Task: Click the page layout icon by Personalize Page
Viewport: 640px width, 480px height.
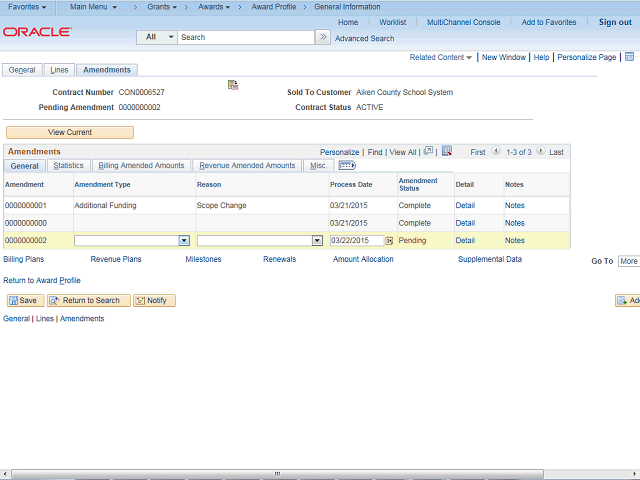Action: [x=629, y=57]
